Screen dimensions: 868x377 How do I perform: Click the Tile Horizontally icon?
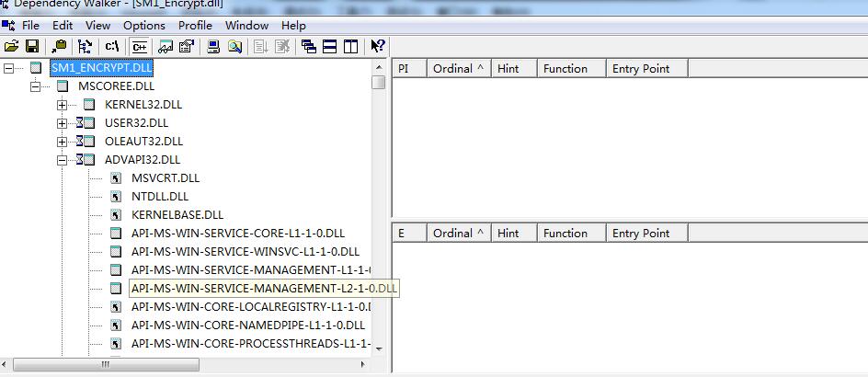coord(330,47)
